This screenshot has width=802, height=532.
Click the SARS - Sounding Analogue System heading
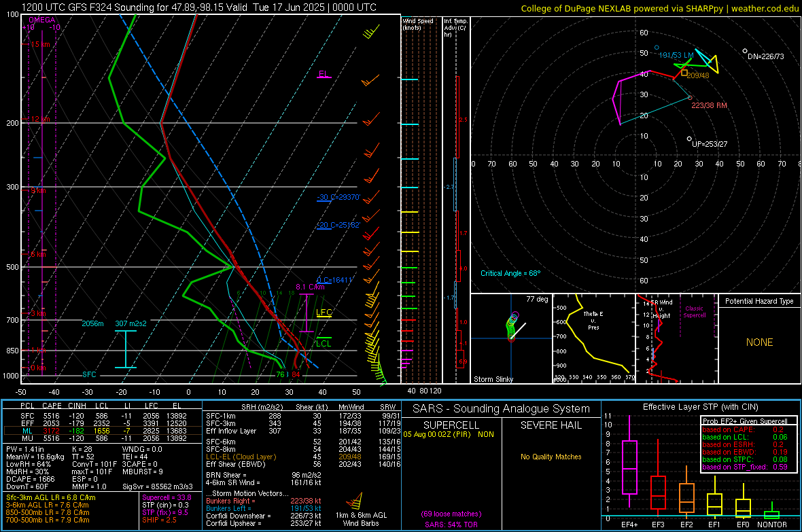pyautogui.click(x=501, y=408)
